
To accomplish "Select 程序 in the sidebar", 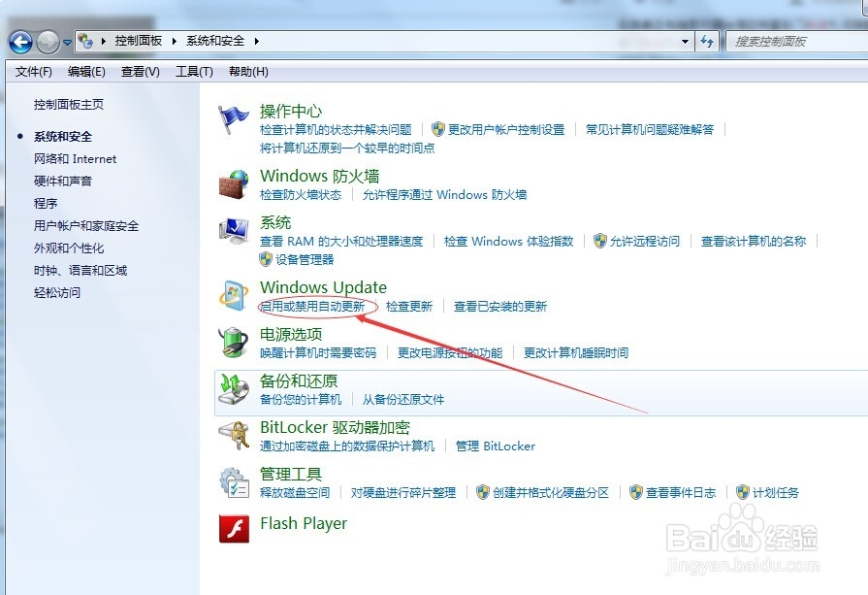I will point(46,203).
